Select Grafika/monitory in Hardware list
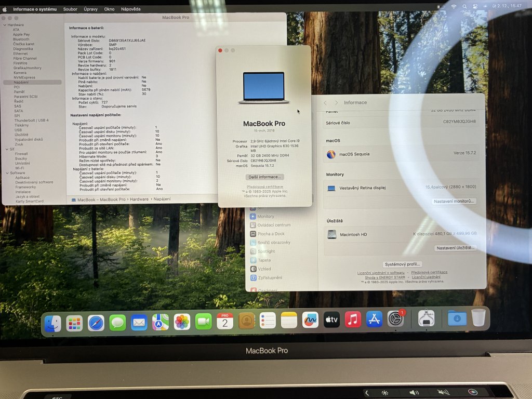Image resolution: width=532 pixels, height=399 pixels. pyautogui.click(x=28, y=68)
